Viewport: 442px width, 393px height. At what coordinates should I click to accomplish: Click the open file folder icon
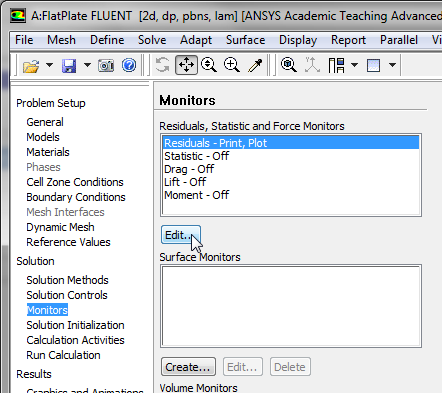[31, 65]
